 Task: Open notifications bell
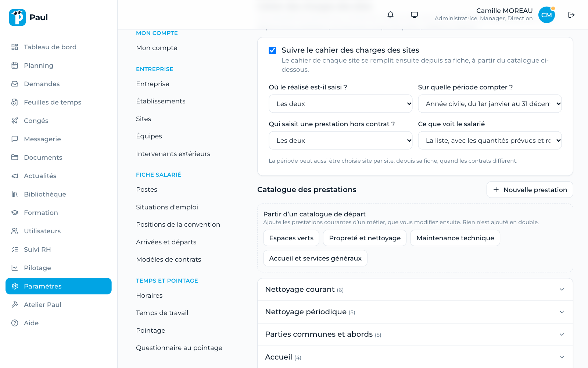tap(390, 15)
